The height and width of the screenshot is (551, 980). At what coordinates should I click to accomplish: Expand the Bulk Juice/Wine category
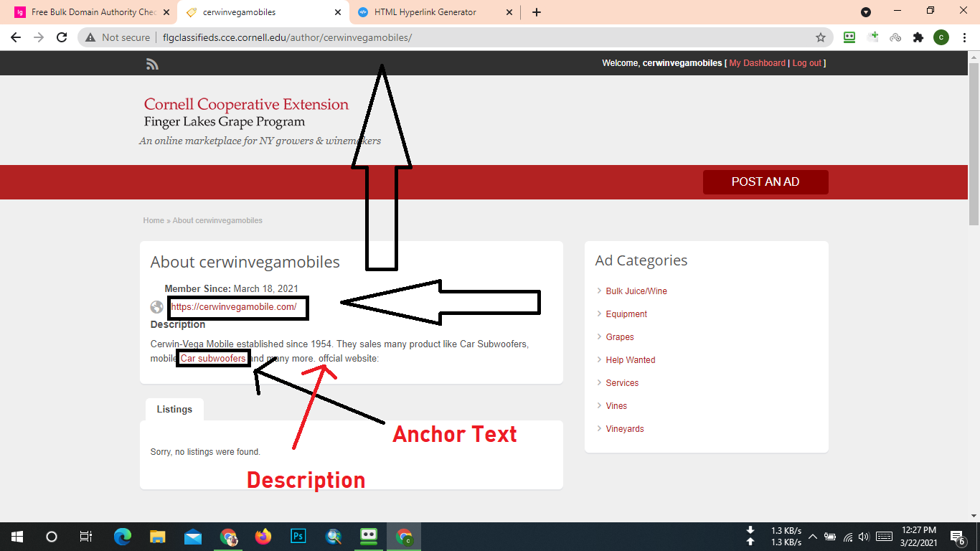636,291
